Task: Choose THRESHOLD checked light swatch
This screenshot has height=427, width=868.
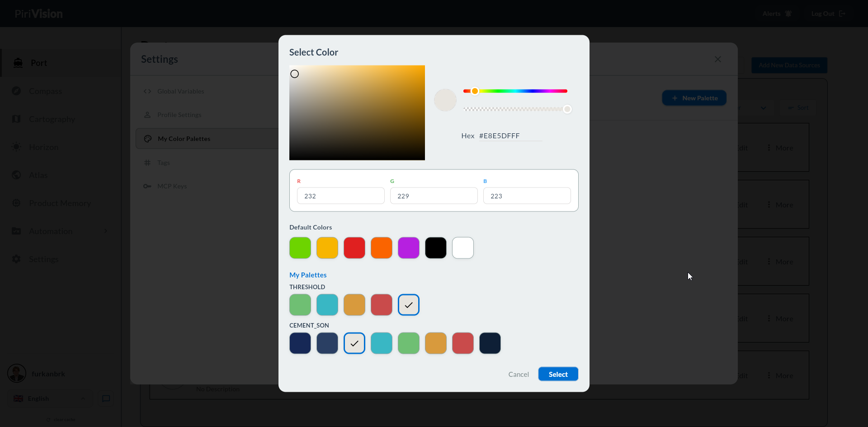Action: coord(409,305)
